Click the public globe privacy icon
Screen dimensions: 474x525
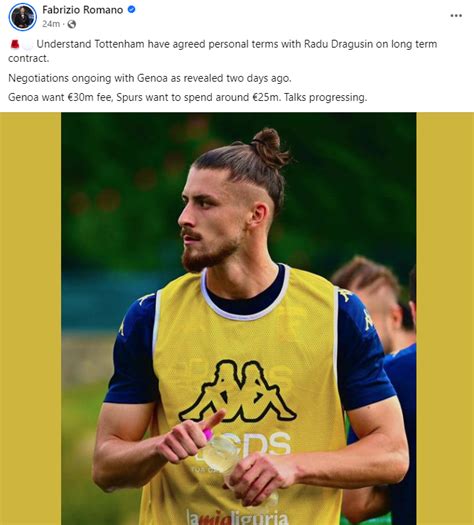[72, 24]
